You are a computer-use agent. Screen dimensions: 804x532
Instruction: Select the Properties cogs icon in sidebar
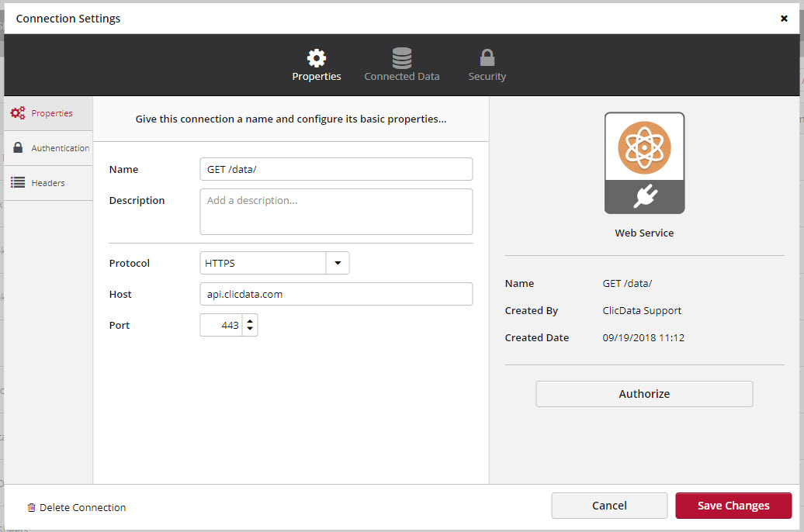coord(18,113)
